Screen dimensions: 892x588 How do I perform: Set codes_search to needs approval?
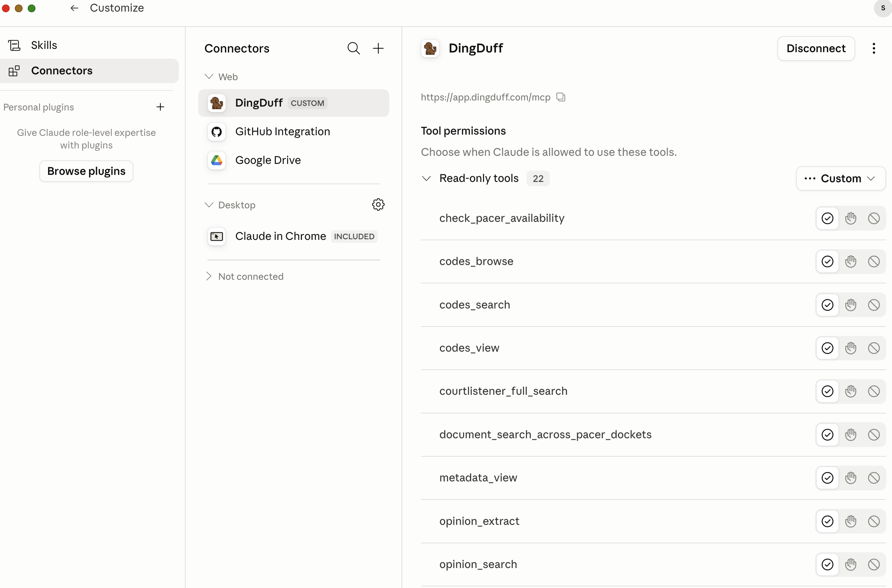851,305
